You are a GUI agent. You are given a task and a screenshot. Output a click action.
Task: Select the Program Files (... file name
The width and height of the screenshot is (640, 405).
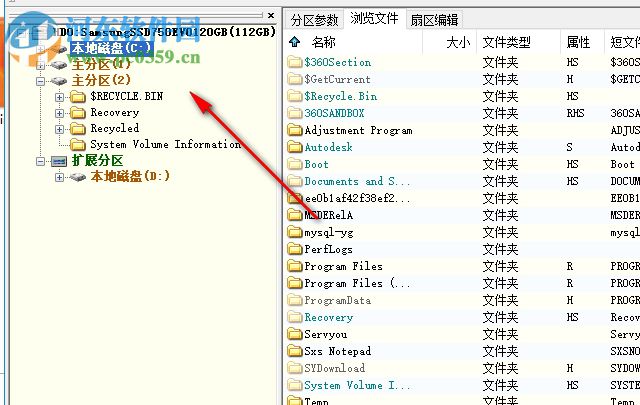point(357,283)
